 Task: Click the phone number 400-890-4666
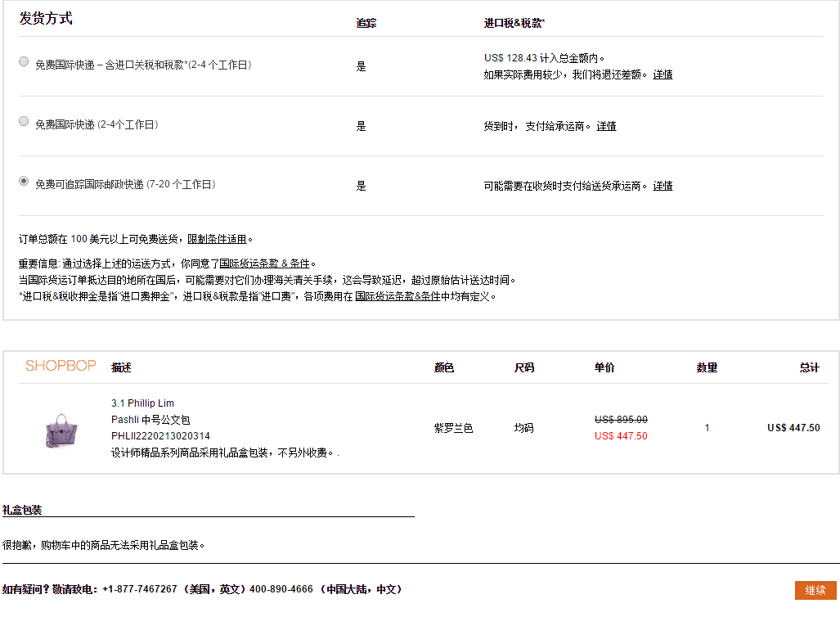281,589
